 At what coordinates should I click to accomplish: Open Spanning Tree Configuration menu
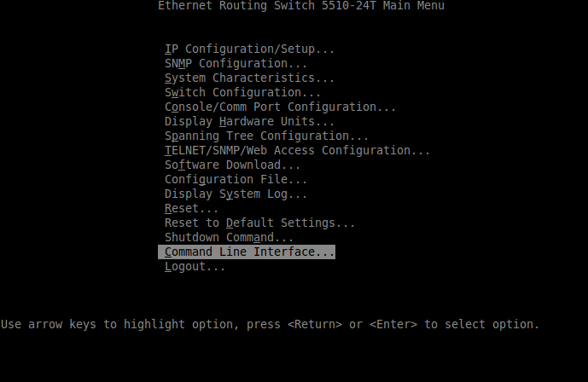266,136
